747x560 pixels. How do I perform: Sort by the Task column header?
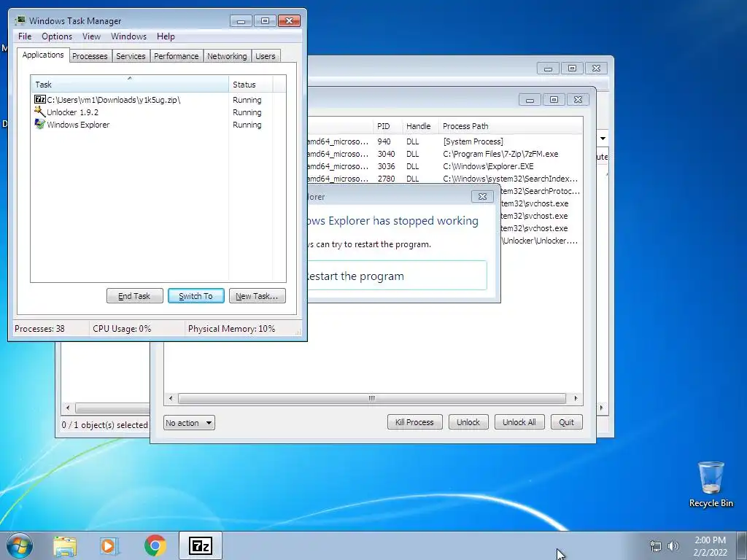point(130,85)
